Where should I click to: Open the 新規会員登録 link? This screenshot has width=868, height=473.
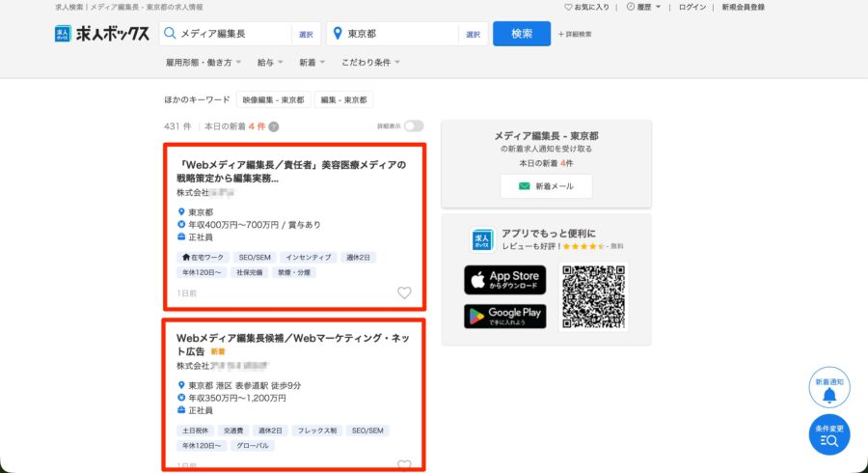(743, 7)
